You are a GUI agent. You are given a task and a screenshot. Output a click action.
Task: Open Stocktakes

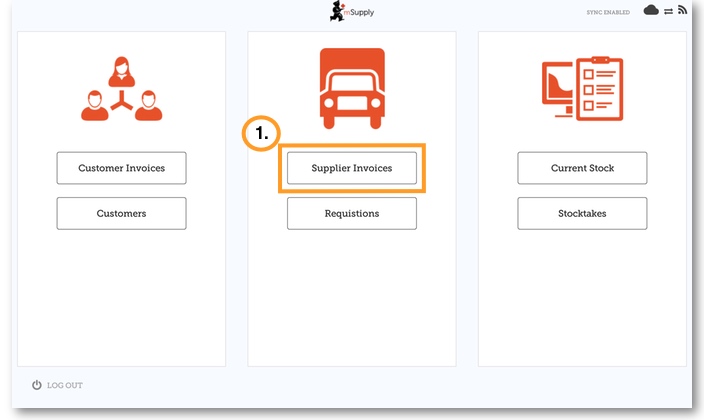[582, 213]
